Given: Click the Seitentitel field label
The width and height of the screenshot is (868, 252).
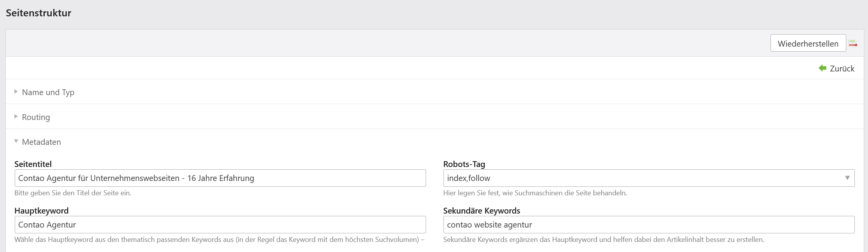Looking at the screenshot, I should pos(33,164).
